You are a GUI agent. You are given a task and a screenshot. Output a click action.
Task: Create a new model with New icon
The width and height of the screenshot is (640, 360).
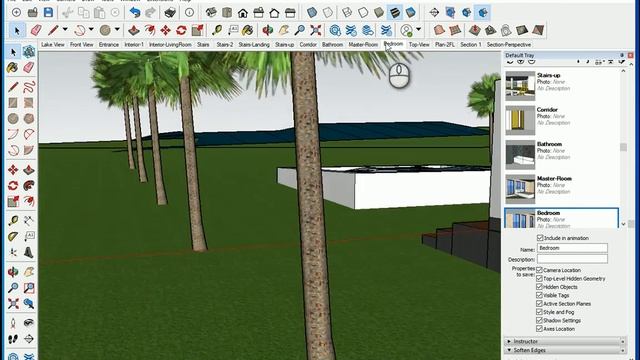click(x=16, y=12)
